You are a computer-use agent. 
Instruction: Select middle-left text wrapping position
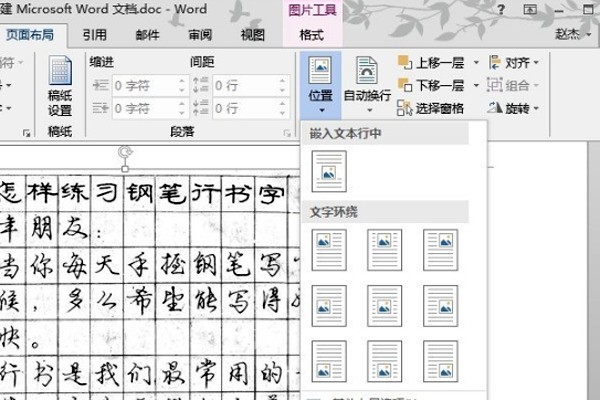tap(329, 304)
